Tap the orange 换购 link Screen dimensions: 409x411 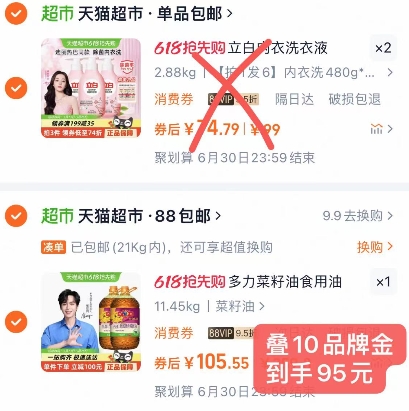pos(375,247)
